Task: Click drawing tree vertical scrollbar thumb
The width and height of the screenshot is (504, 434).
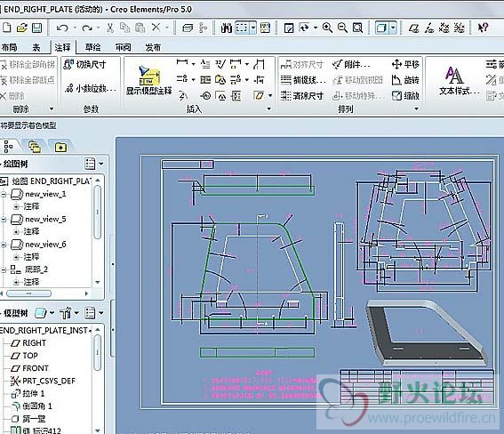Action: pyautogui.click(x=98, y=213)
